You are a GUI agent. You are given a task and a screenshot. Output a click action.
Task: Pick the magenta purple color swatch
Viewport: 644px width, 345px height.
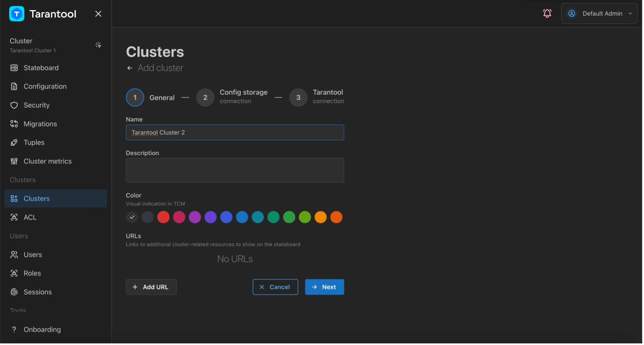[195, 217]
